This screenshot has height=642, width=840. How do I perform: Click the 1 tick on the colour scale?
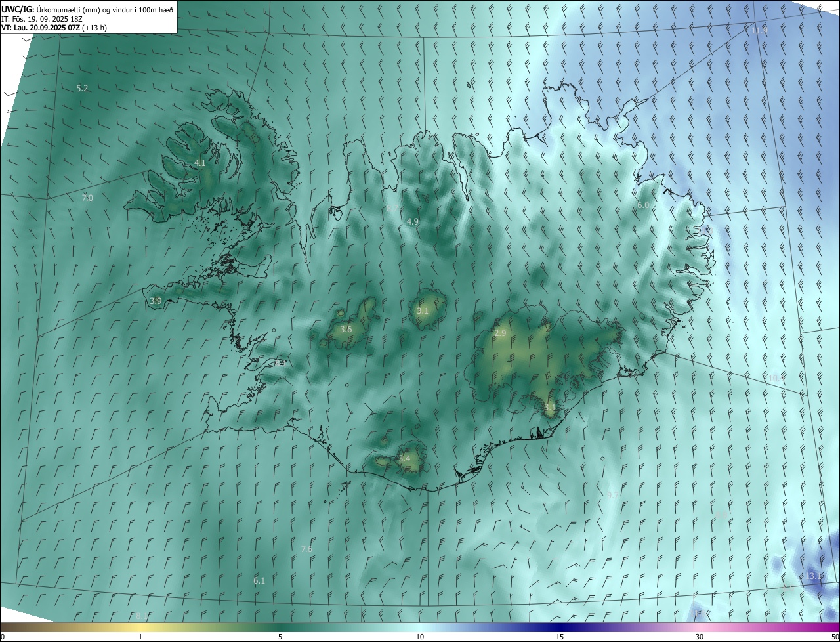point(140,637)
